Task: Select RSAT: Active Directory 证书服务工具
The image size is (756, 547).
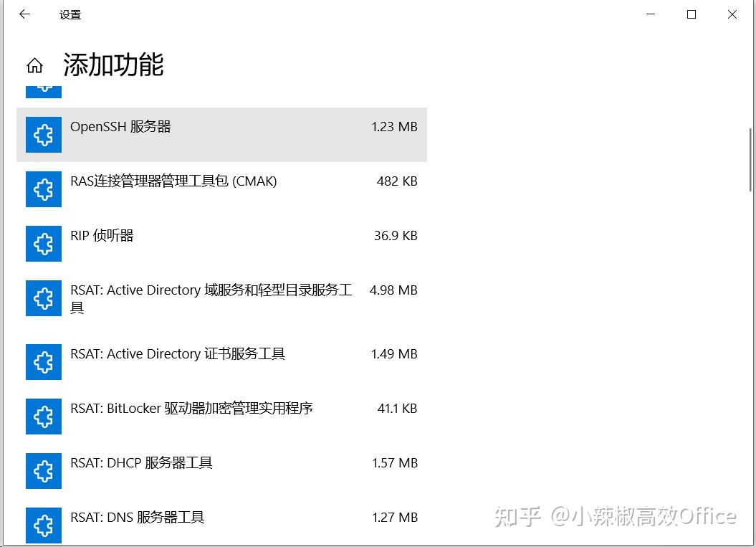Action: 222,362
